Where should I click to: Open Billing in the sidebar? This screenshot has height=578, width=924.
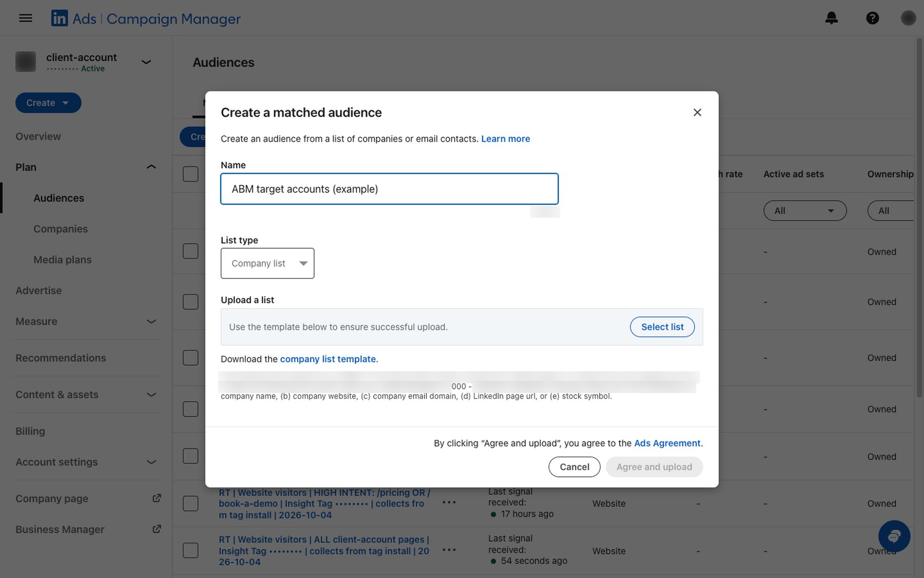30,432
